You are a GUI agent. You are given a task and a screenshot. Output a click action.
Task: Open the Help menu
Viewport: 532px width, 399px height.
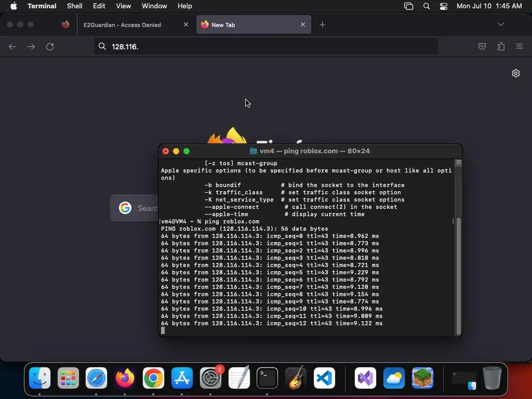click(x=185, y=6)
